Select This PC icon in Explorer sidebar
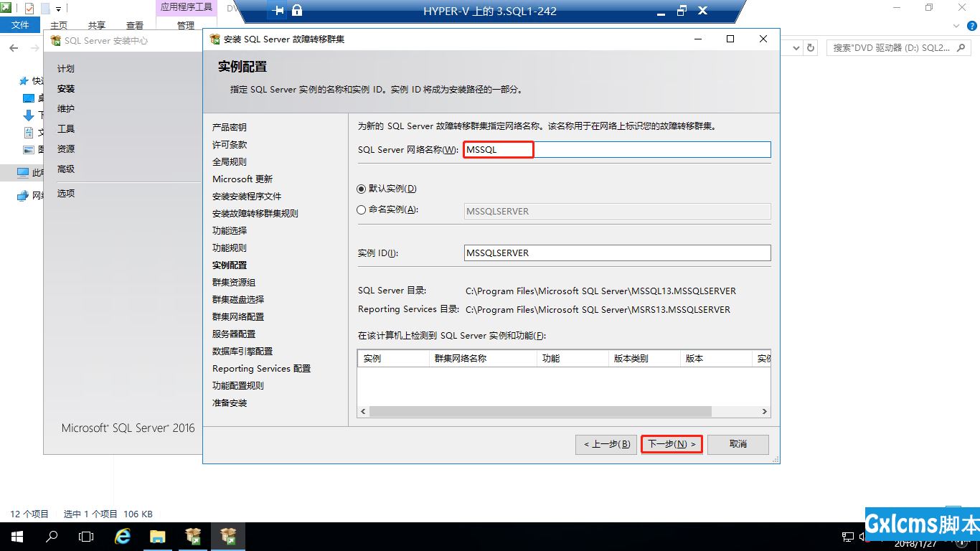This screenshot has height=551, width=980. click(x=23, y=172)
